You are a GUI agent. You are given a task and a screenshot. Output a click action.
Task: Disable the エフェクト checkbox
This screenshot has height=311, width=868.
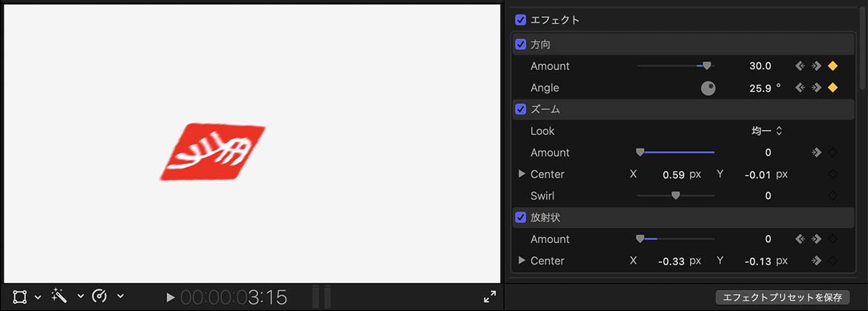tap(520, 20)
